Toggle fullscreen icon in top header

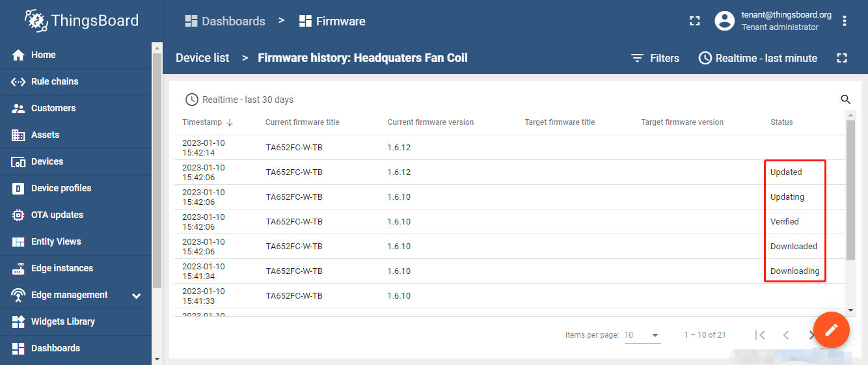(x=695, y=21)
